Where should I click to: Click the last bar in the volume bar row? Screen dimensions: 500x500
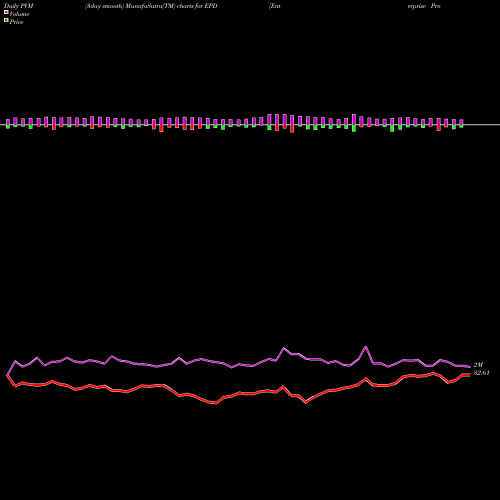pyautogui.click(x=461, y=123)
